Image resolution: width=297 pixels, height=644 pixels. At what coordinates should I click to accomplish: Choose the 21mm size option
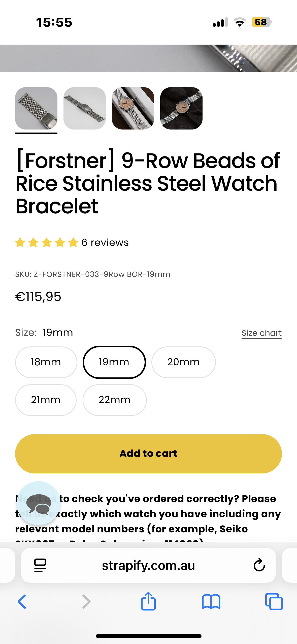[x=46, y=400]
